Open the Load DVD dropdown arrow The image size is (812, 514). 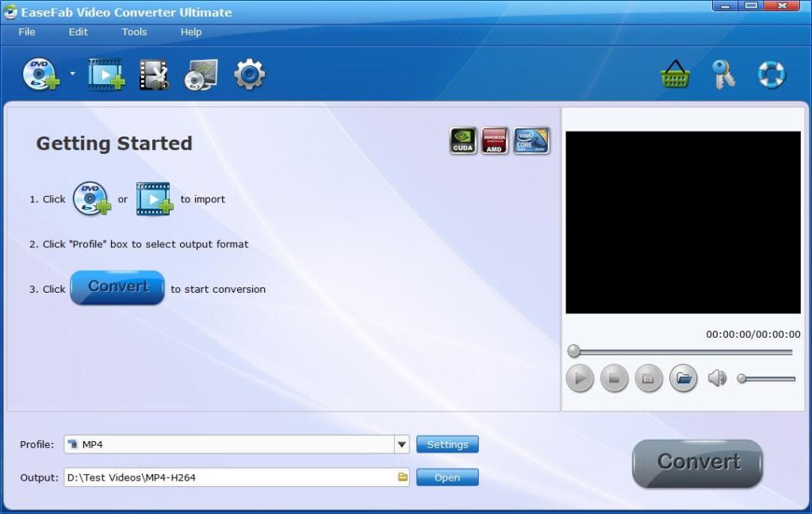(x=72, y=74)
